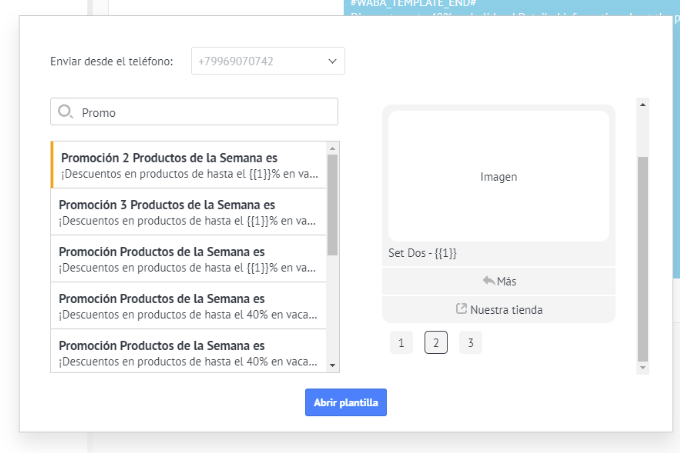Viewport: 680px width, 453px height.
Task: Open the phone number dropdown chevron
Action: 332,61
